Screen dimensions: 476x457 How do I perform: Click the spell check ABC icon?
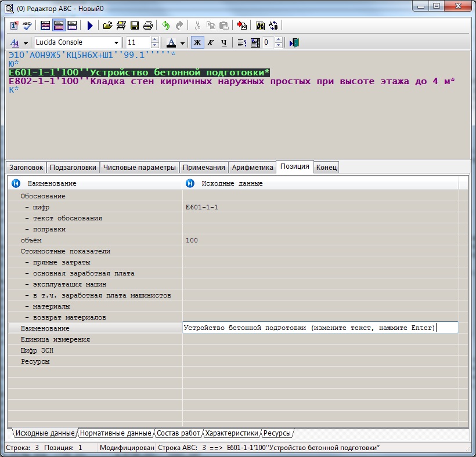[27, 26]
